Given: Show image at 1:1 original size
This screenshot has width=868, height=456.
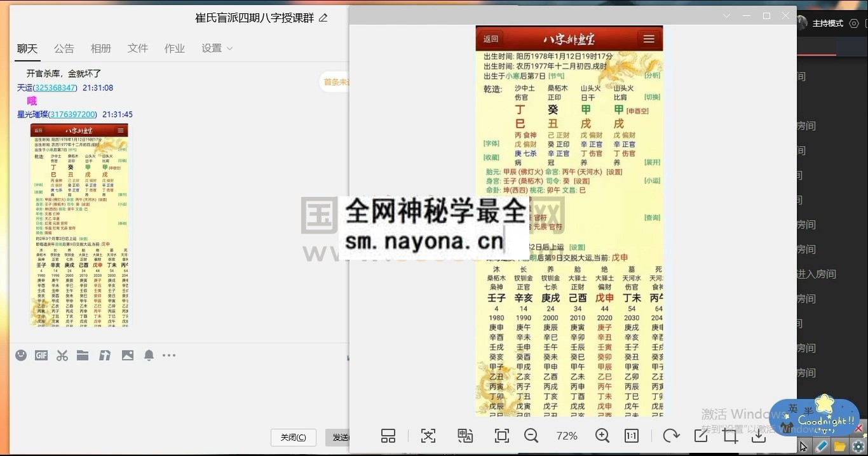Looking at the screenshot, I should pos(632,436).
